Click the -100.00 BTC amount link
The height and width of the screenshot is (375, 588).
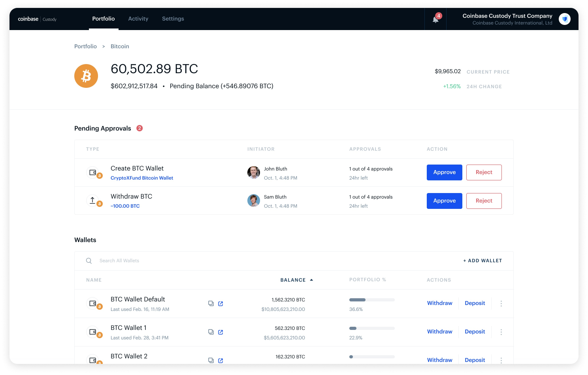coord(125,206)
